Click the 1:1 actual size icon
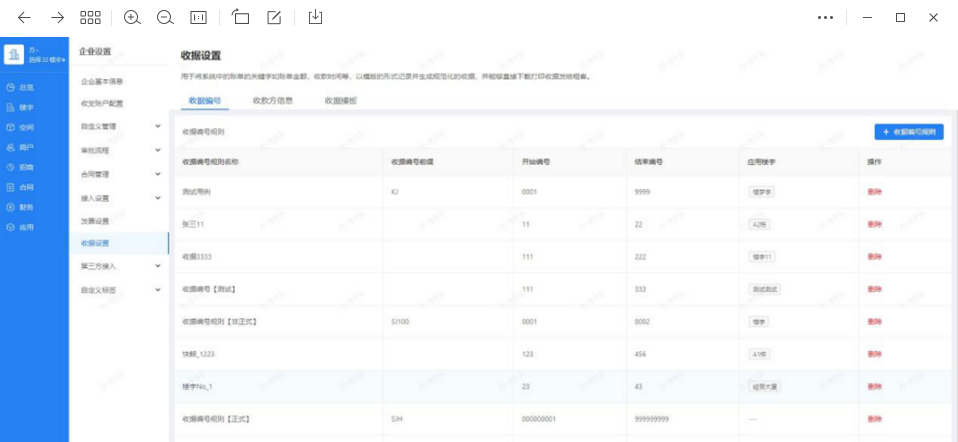The image size is (958, 442). [199, 17]
